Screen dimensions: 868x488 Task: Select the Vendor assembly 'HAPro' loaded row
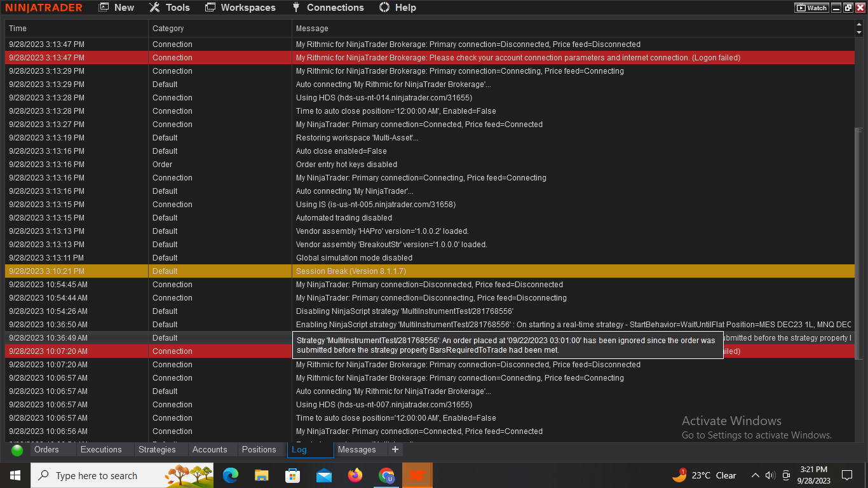(430, 231)
